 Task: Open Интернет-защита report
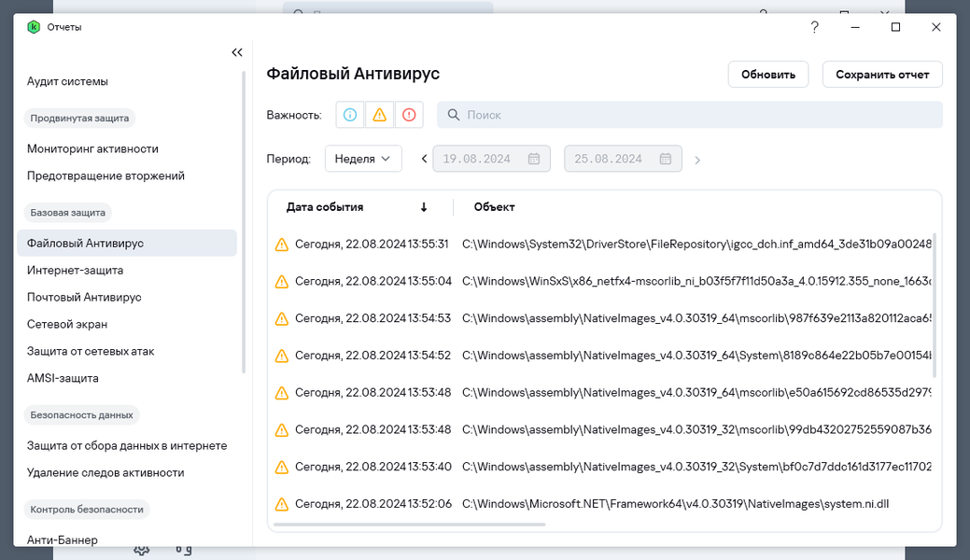pos(75,271)
